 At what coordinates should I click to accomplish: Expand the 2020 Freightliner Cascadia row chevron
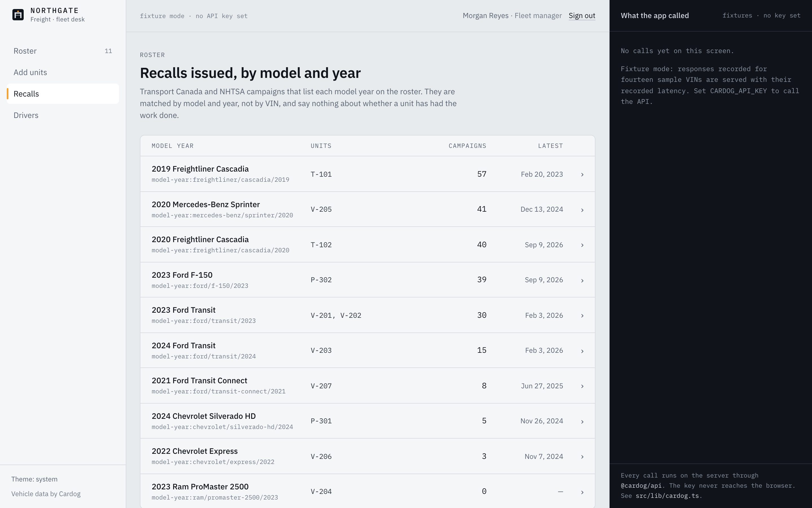[x=582, y=245]
